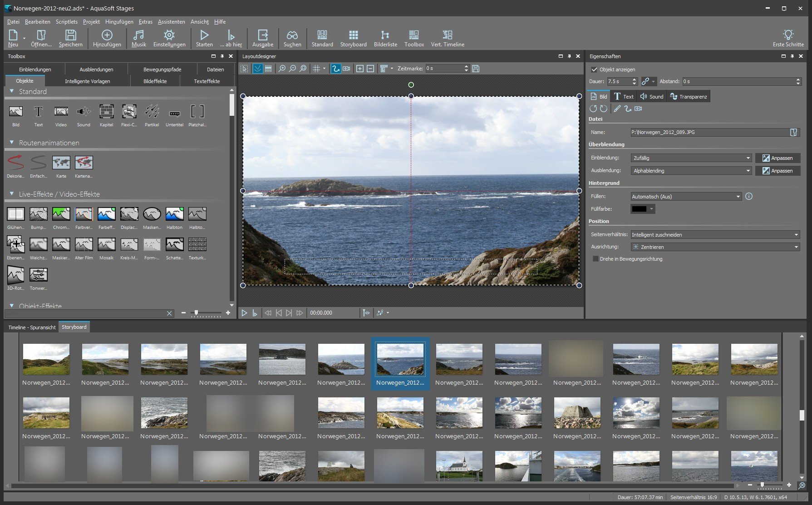The width and height of the screenshot is (812, 505).
Task: Open the Vert. Timeline view
Action: 447,38
